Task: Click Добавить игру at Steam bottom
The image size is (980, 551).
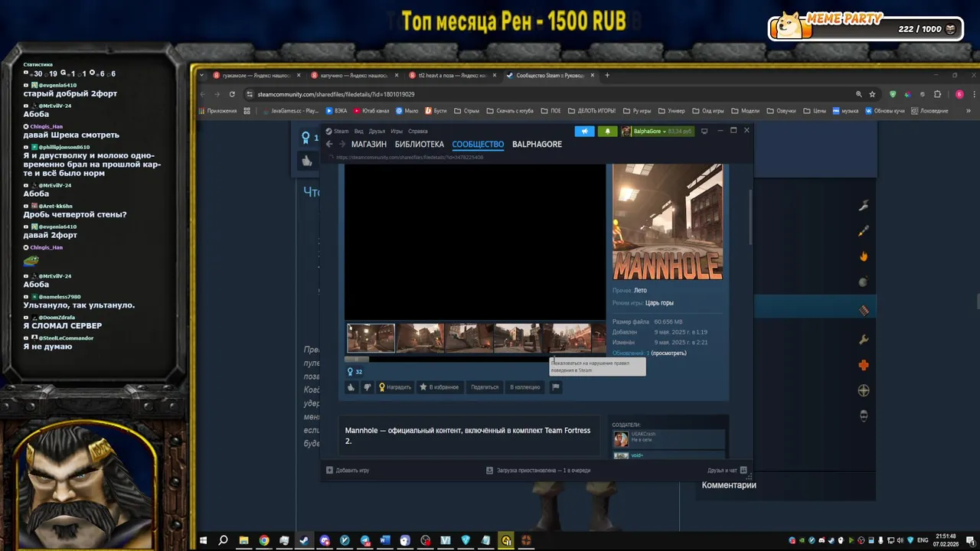Action: [348, 471]
